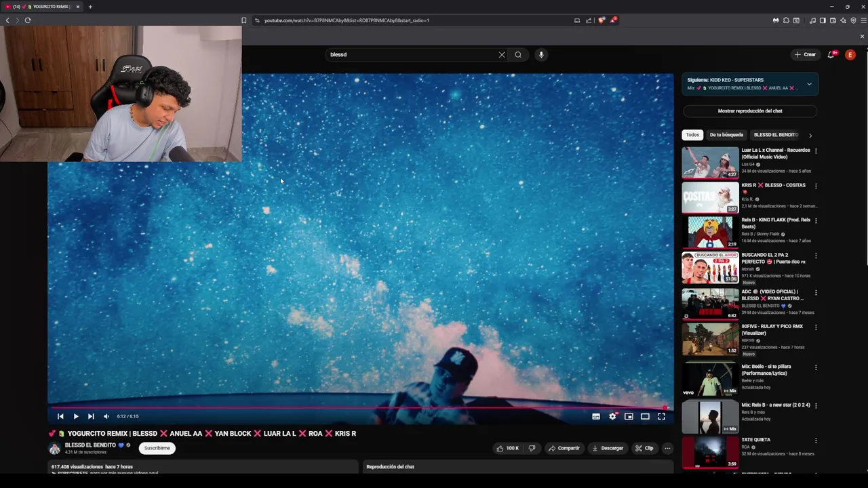868x488 pixels.
Task: Open Mix Rels B a new star
Action: point(776,405)
